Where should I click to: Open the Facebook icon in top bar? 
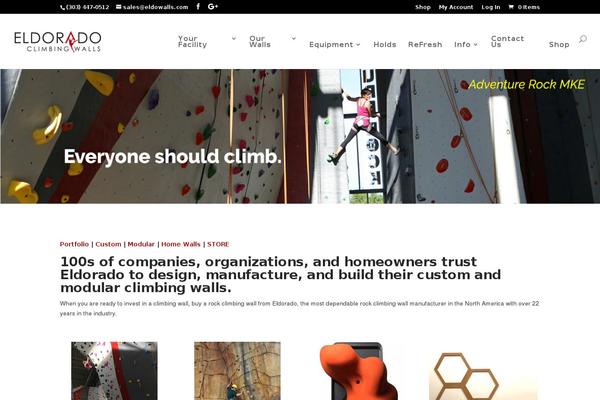tap(198, 7)
